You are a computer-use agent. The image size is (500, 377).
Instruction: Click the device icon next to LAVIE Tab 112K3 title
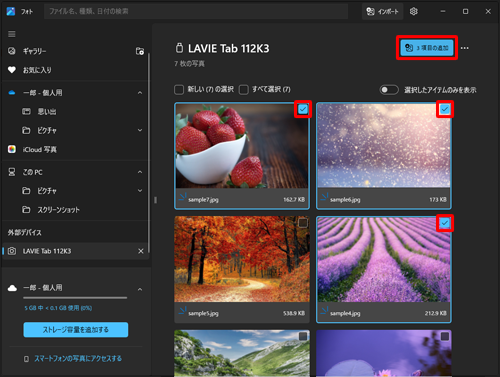click(x=179, y=48)
